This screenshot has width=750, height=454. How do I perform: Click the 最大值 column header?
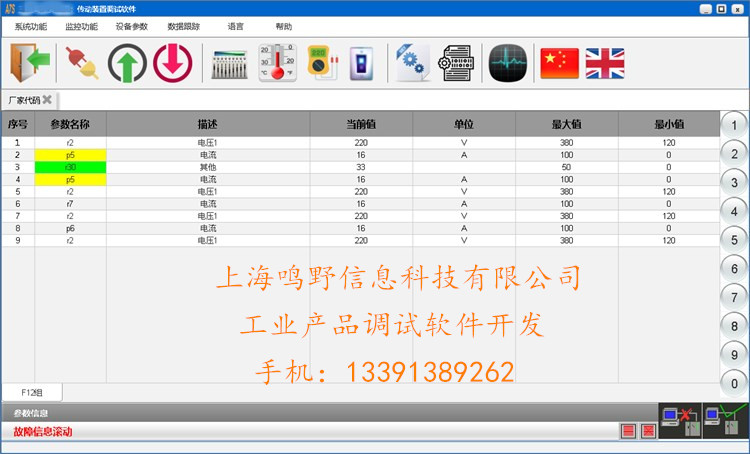pyautogui.click(x=566, y=124)
